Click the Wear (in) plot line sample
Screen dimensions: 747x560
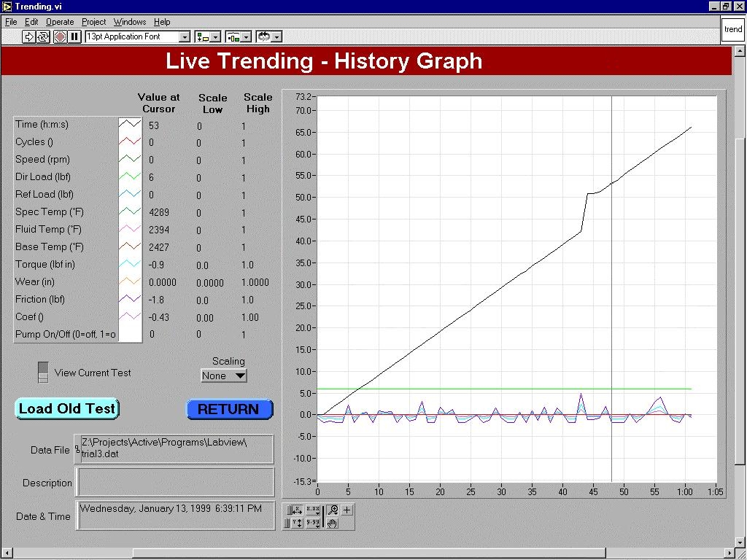tap(130, 282)
